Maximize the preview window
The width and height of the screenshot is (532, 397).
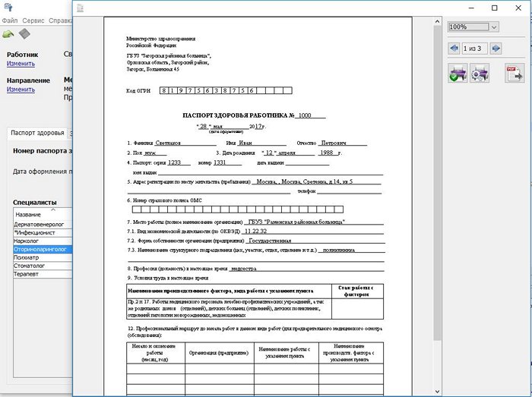point(495,8)
